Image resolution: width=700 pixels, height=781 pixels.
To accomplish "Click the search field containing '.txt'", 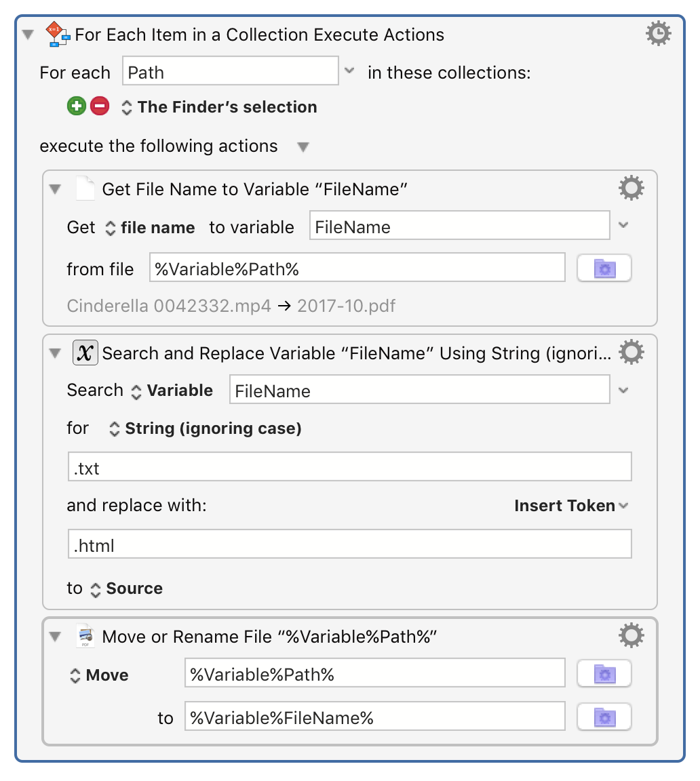I will pos(349,468).
